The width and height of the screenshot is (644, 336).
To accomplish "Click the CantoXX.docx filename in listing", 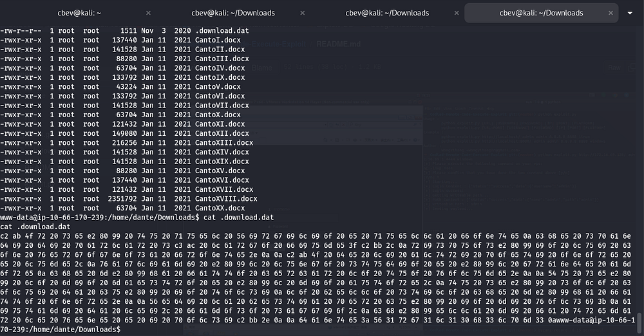I will (218, 208).
